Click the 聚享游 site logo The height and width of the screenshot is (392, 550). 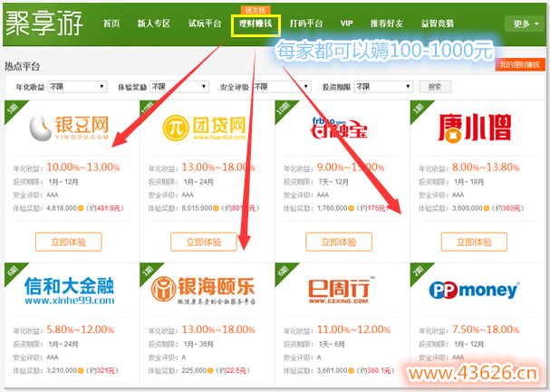point(44,24)
